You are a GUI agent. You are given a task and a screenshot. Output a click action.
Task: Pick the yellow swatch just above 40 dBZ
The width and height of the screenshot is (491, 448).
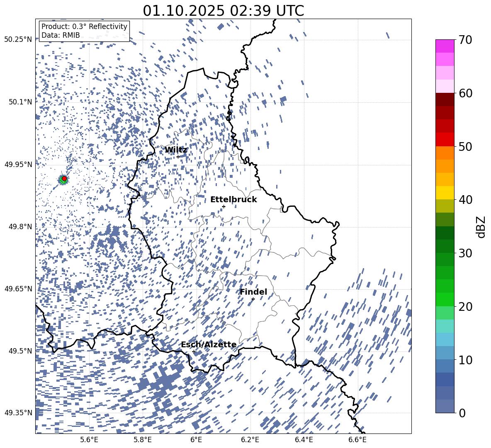click(x=445, y=193)
